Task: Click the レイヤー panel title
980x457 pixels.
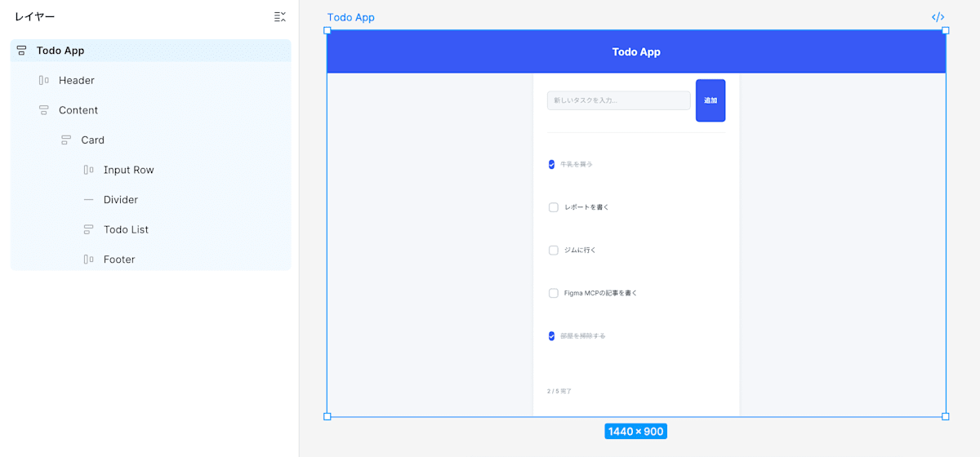Action: tap(35, 16)
